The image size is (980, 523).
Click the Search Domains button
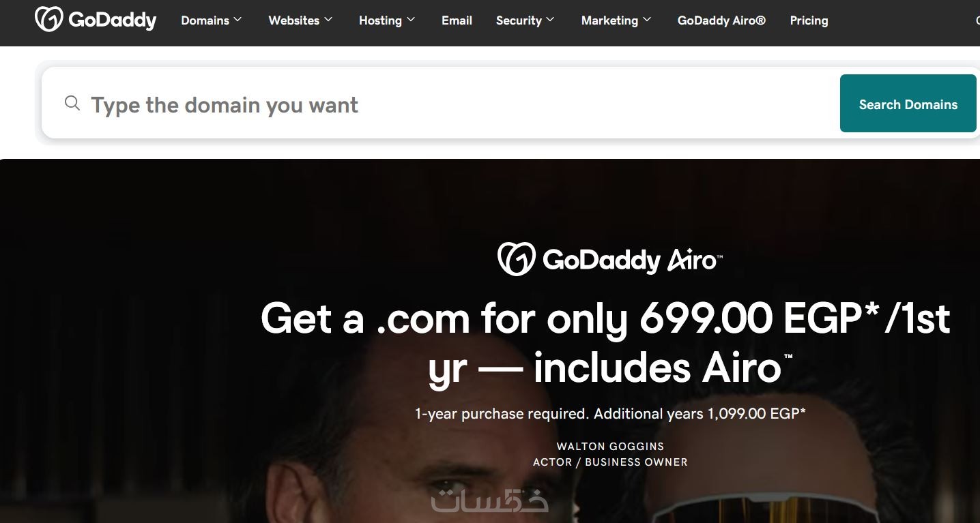[x=908, y=104]
